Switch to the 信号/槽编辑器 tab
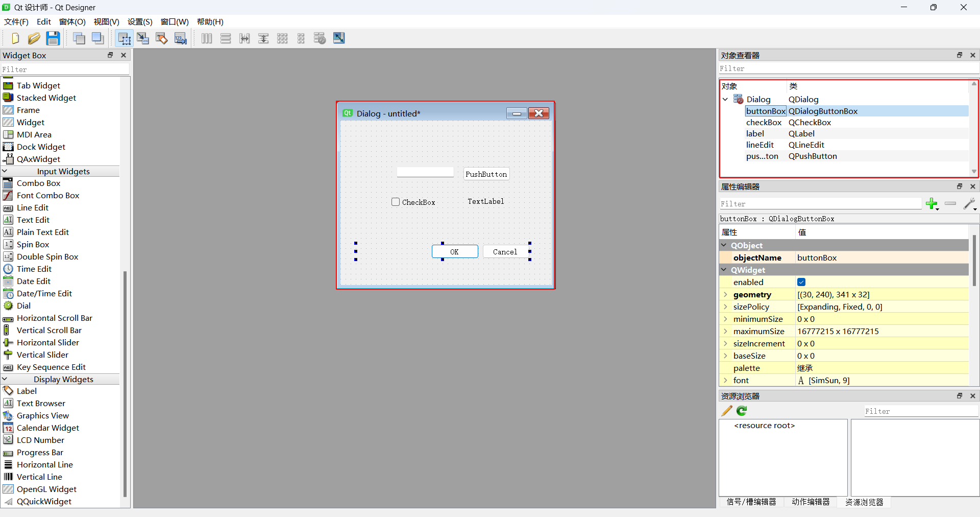980x517 pixels. point(751,502)
